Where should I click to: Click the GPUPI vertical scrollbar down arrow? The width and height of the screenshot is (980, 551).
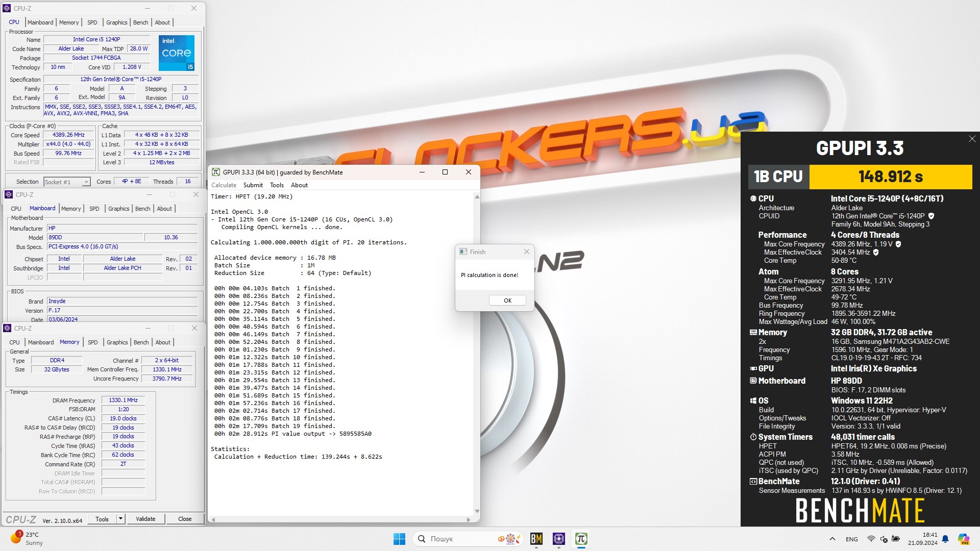click(477, 511)
